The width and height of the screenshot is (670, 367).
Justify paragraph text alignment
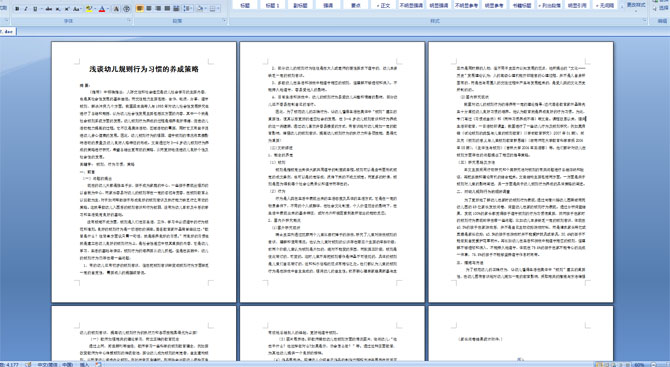[x=167, y=9]
